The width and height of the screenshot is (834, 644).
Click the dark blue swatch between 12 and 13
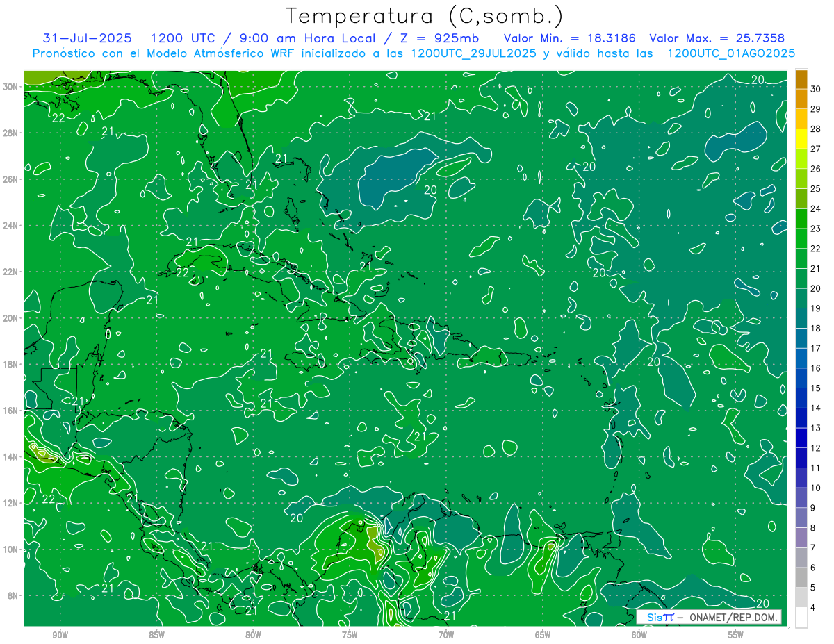click(801, 438)
